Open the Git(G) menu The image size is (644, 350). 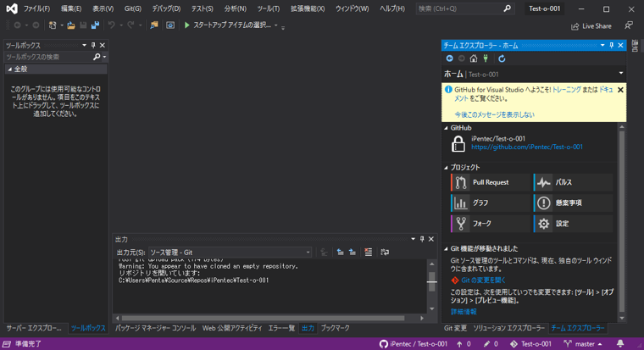133,8
